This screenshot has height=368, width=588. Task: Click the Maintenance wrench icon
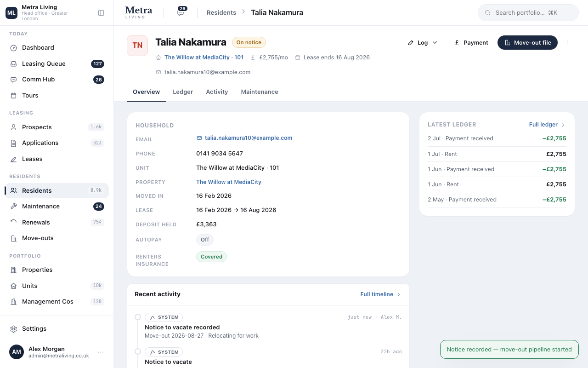(14, 207)
